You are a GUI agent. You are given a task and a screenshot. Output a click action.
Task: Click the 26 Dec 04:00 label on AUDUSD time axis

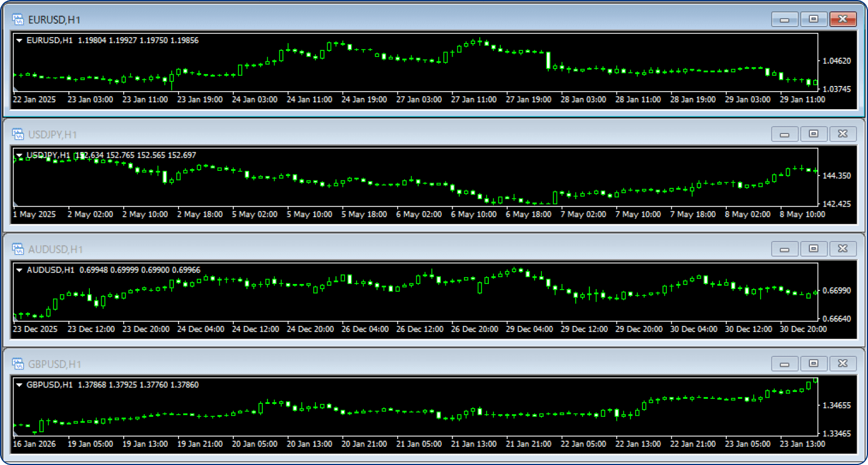(x=365, y=329)
